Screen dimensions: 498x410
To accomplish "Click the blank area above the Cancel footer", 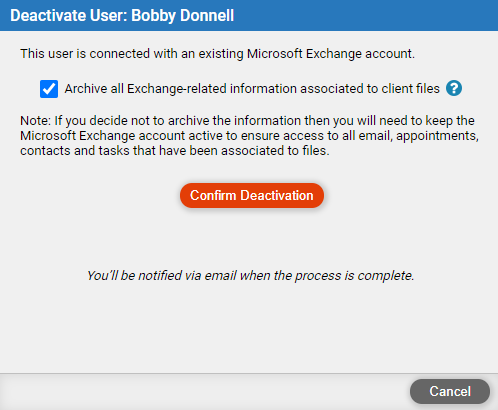I will click(249, 330).
